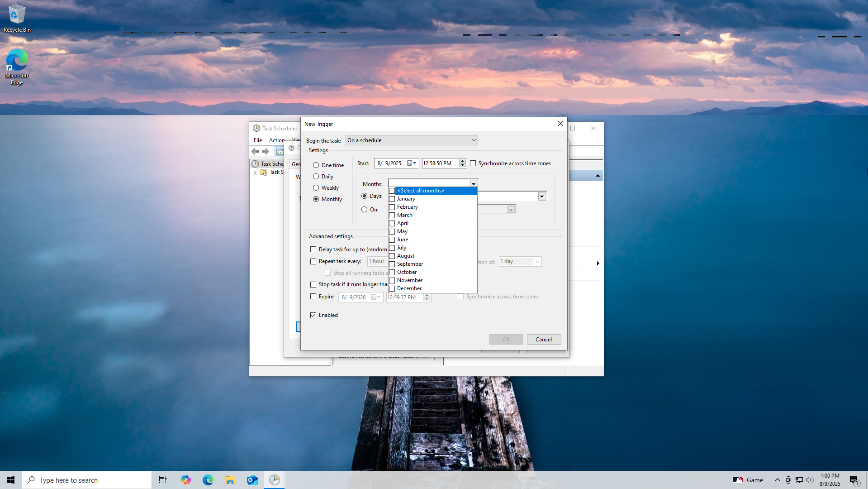
Task: Check the August month box
Action: [392, 256]
